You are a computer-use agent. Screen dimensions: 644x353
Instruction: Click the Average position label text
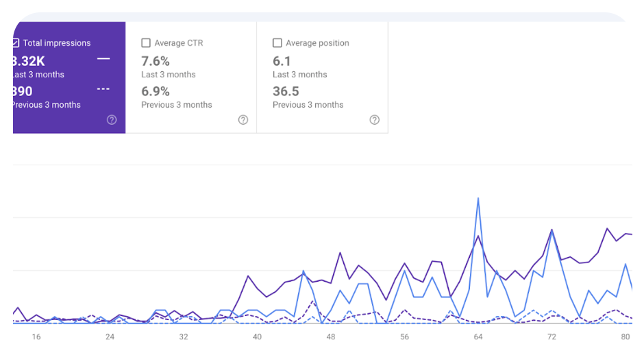tap(317, 42)
